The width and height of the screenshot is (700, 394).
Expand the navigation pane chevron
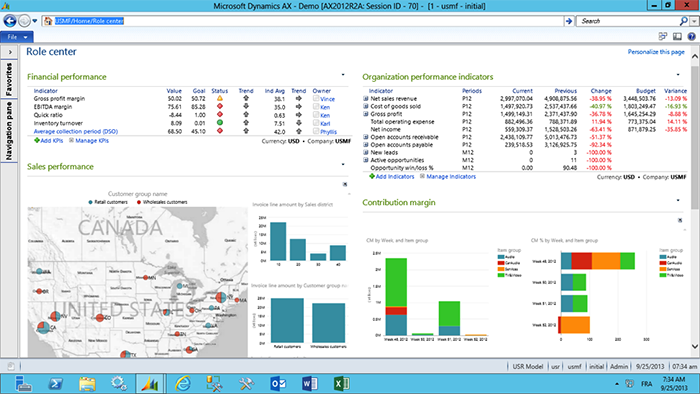(10, 52)
